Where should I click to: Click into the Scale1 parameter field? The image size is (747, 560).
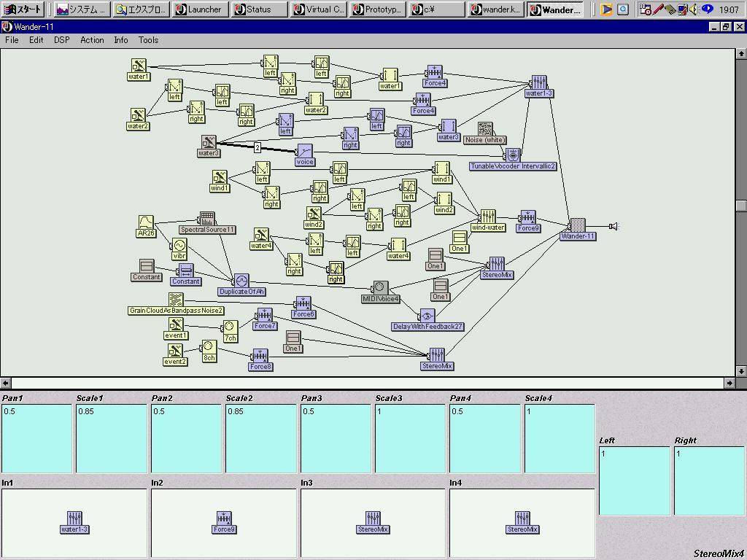(x=112, y=438)
